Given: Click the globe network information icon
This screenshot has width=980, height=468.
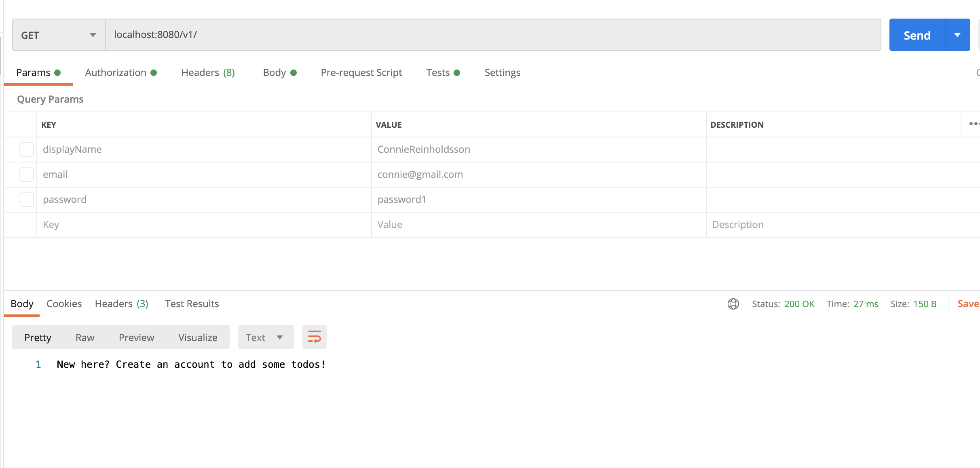Looking at the screenshot, I should click(733, 304).
